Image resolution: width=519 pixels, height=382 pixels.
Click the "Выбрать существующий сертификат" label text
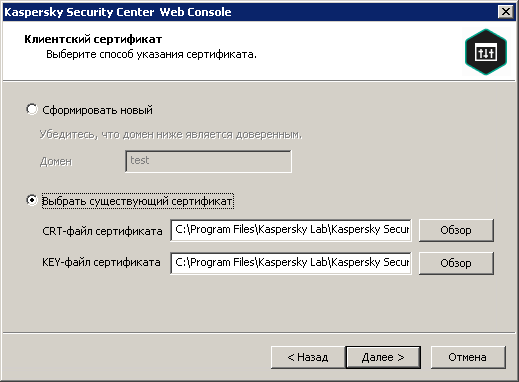137,201
